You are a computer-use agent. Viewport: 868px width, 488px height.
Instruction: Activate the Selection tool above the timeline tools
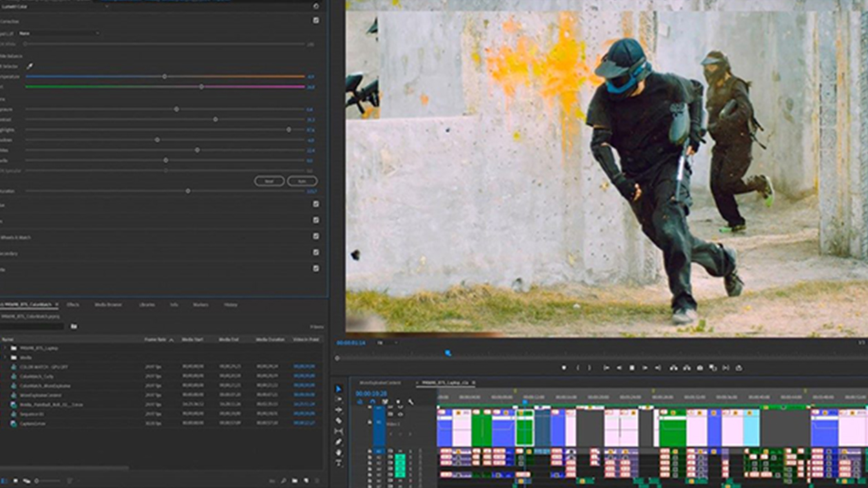pyautogui.click(x=338, y=388)
